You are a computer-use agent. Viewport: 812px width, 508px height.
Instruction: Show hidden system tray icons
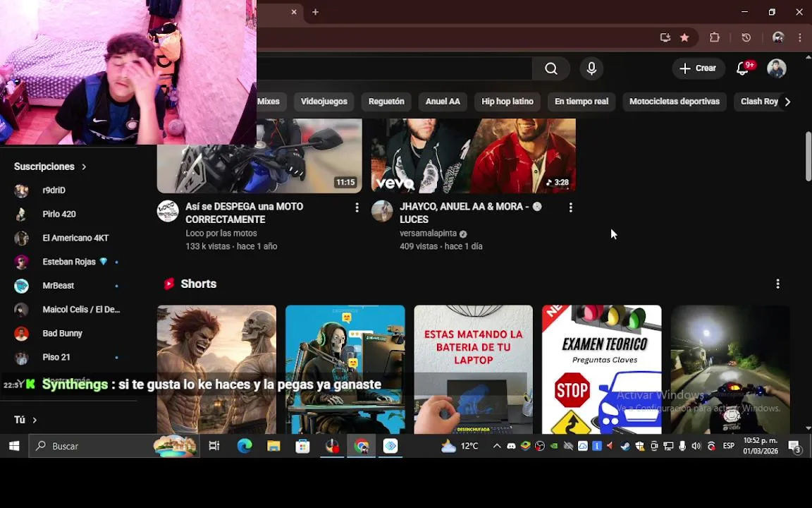[497, 446]
